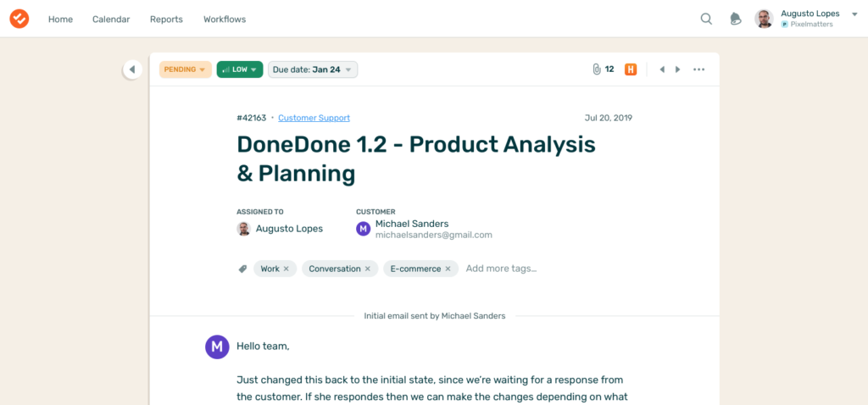The width and height of the screenshot is (868, 405).
Task: Open search with the magnifier icon
Action: tap(706, 19)
